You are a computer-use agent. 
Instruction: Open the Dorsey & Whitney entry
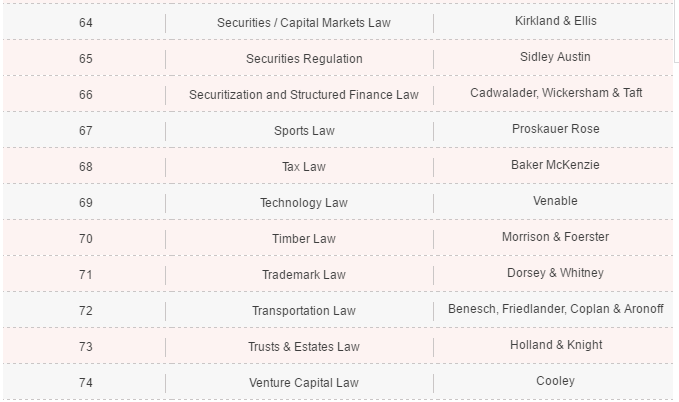[555, 273]
